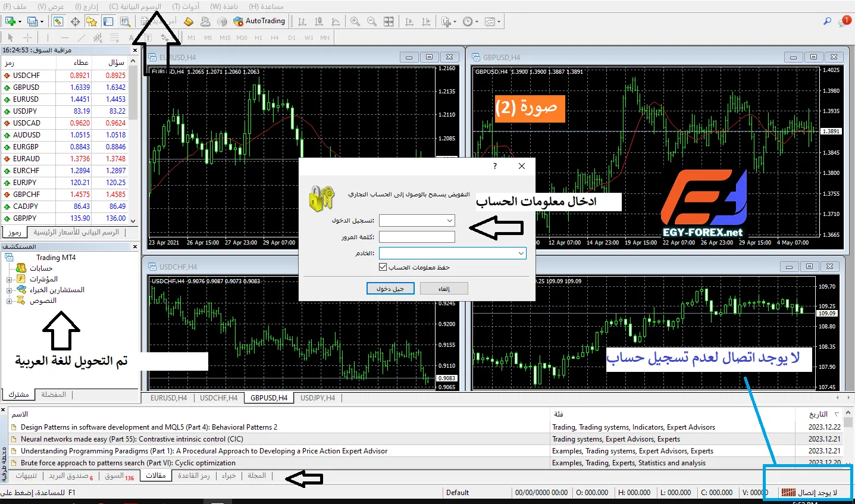This screenshot has width=855, height=504.
Task: Zoom out of the chart
Action: 372,21
